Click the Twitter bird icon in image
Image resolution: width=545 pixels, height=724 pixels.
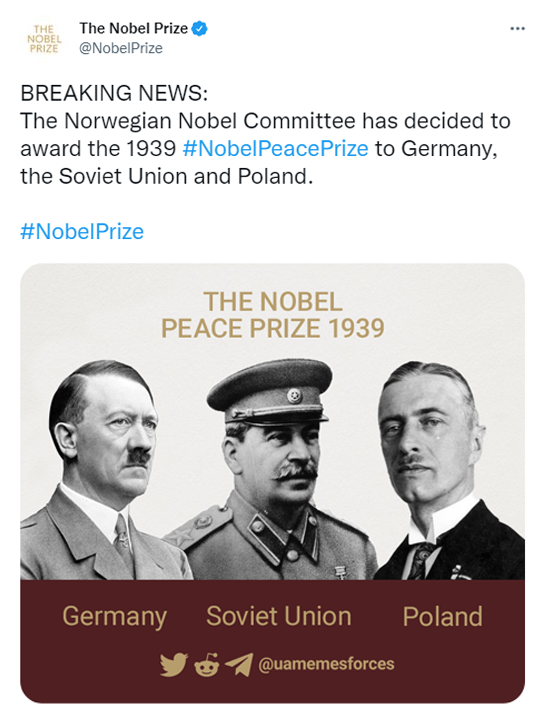174,664
